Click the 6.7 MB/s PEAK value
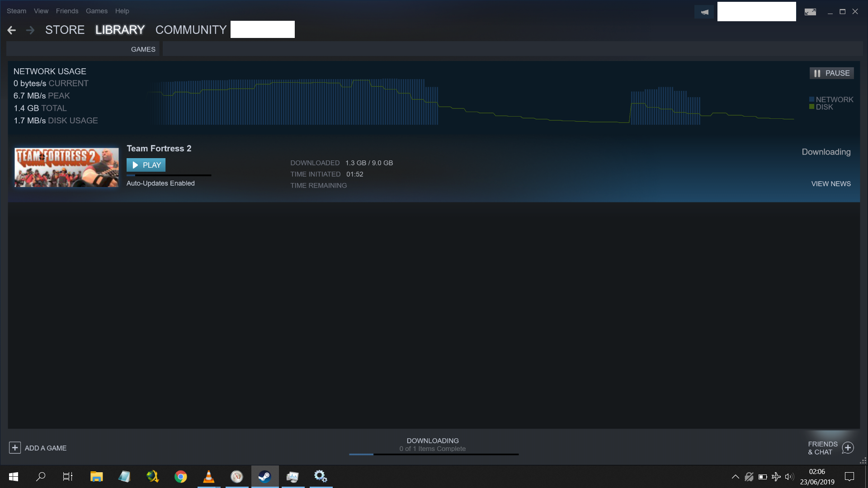Image resolution: width=868 pixels, height=488 pixels. 42,96
